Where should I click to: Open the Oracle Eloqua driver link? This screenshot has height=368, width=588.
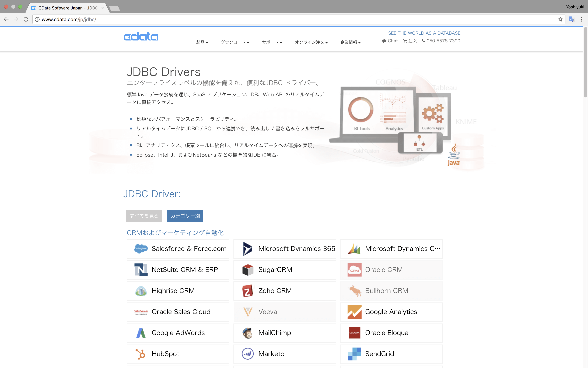[391, 333]
